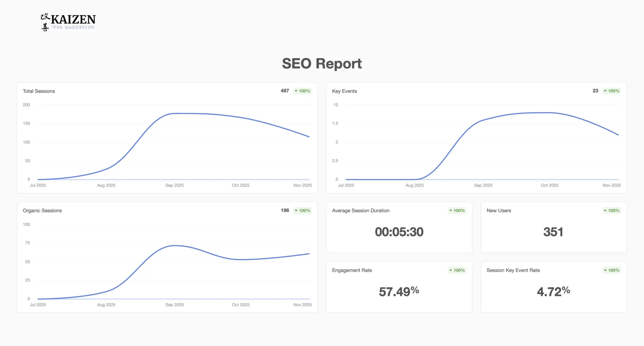Expand the Key Events chart card

[476, 138]
